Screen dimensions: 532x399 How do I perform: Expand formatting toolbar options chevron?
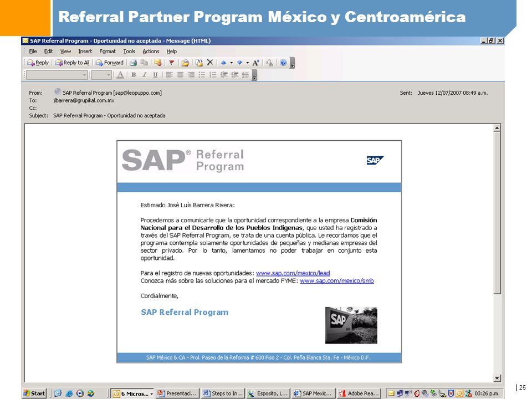point(254,75)
